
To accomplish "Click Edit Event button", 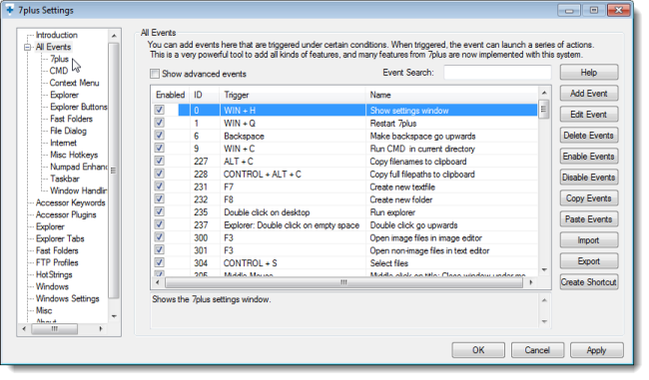I will (589, 114).
